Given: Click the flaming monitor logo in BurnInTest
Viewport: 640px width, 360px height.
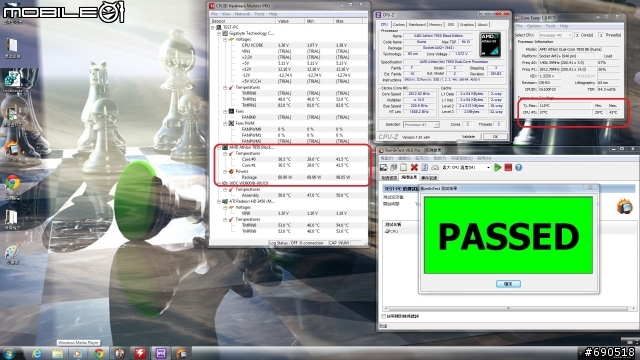Looking at the screenshot, I should click(624, 206).
